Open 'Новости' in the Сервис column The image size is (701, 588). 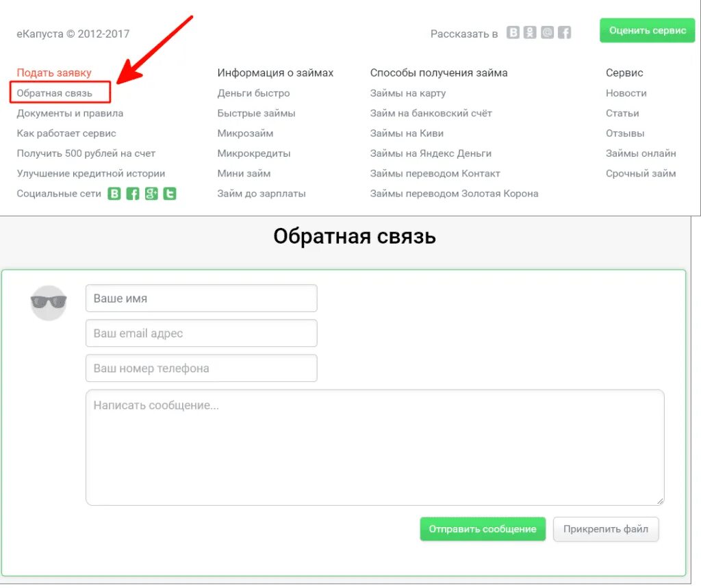626,92
